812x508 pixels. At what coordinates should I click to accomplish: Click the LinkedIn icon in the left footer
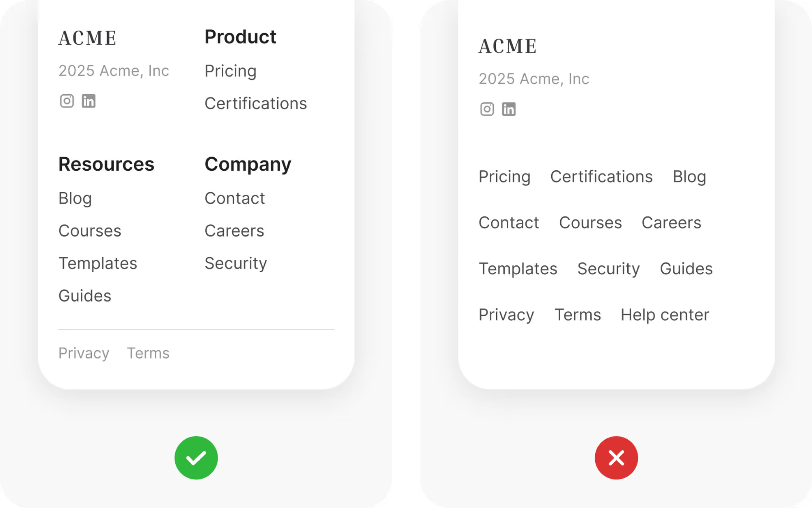click(89, 101)
